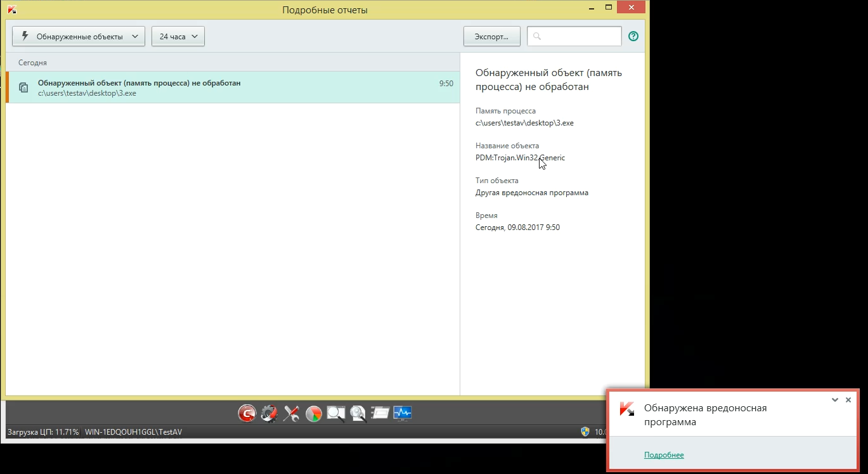Click the green help question mark icon
This screenshot has height=474, width=868.
point(633,36)
